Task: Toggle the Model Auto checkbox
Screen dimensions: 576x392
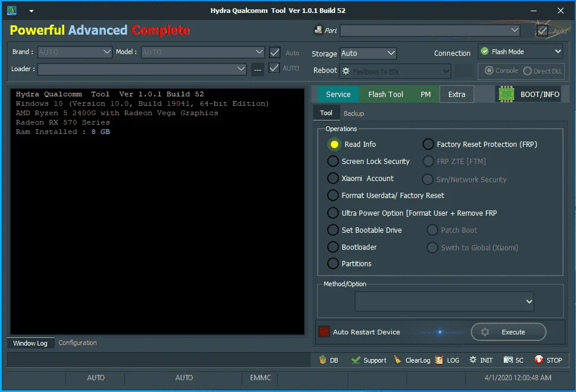Action: click(x=274, y=52)
